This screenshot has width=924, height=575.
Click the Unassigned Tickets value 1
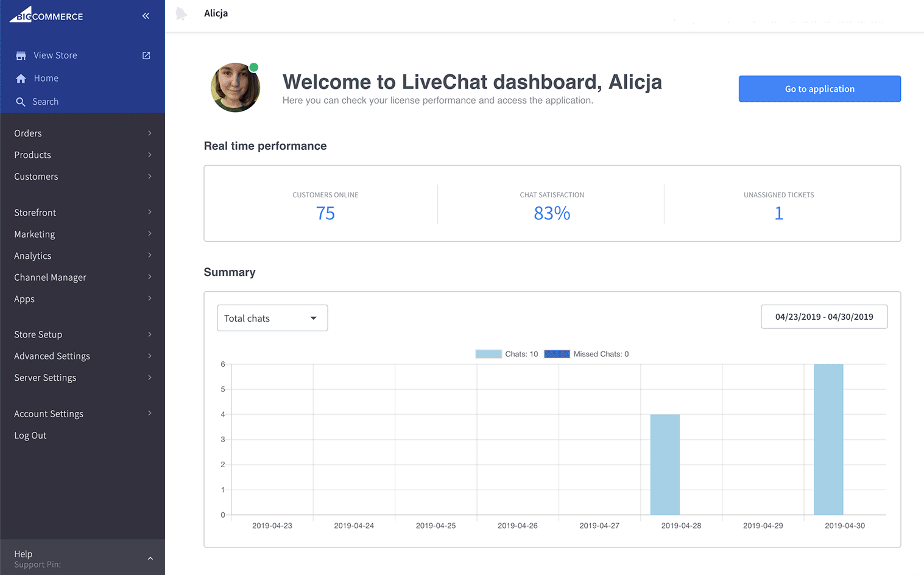tap(778, 213)
